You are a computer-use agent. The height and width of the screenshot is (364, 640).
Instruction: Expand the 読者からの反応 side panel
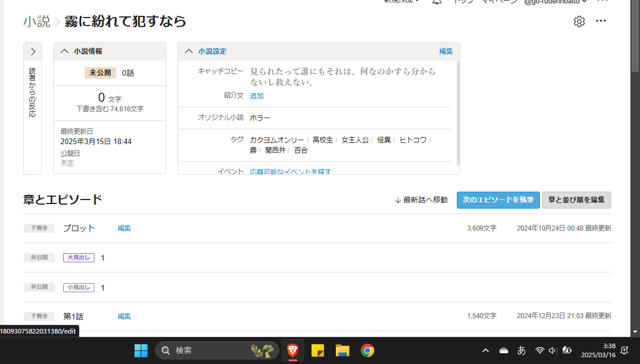(33, 51)
